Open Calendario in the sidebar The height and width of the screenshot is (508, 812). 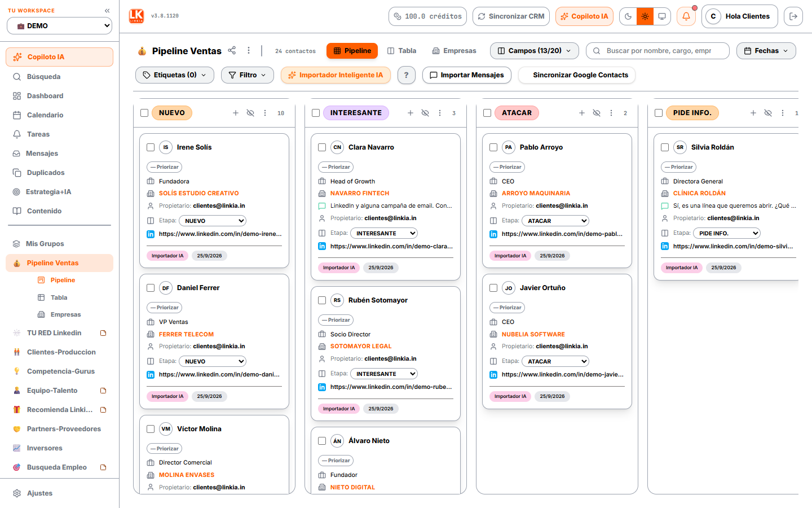[59, 115]
